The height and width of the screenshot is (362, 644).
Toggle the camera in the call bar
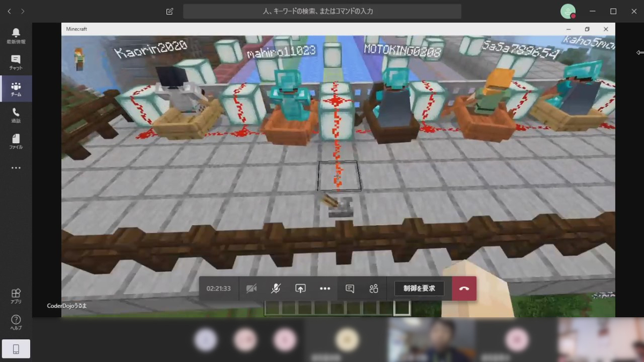point(251,289)
